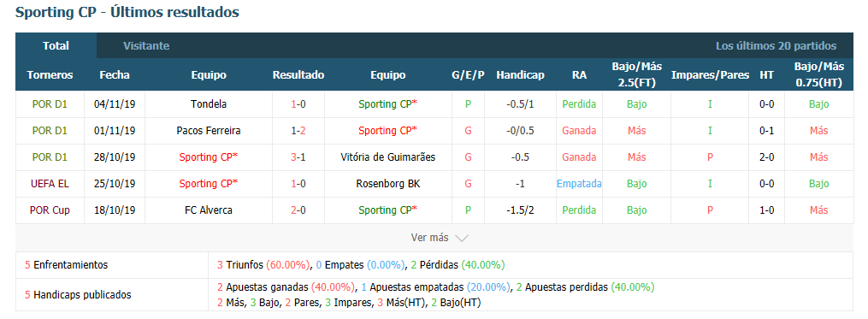Open the 3-1 match result on 28/10/19

(x=298, y=157)
